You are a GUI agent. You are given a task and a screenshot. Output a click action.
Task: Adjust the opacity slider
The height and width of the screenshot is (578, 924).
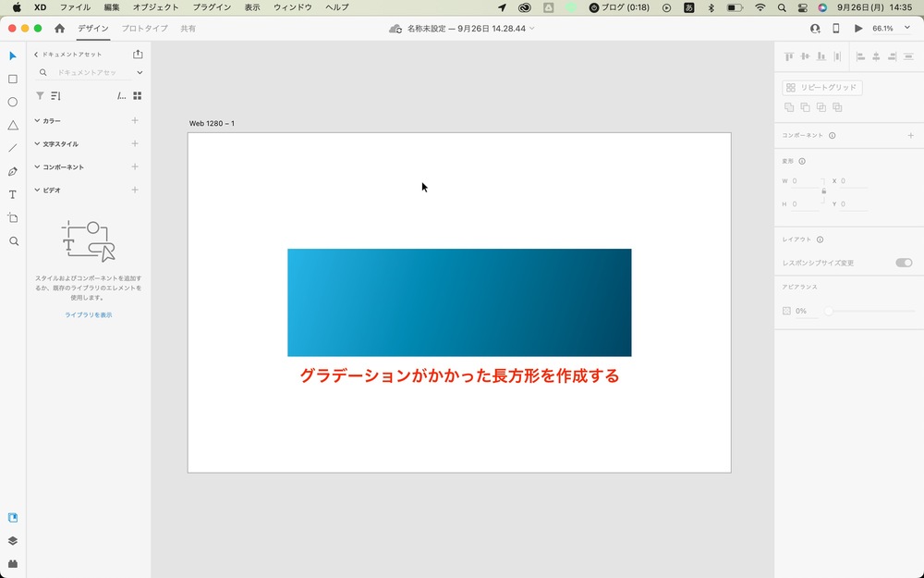pos(829,311)
